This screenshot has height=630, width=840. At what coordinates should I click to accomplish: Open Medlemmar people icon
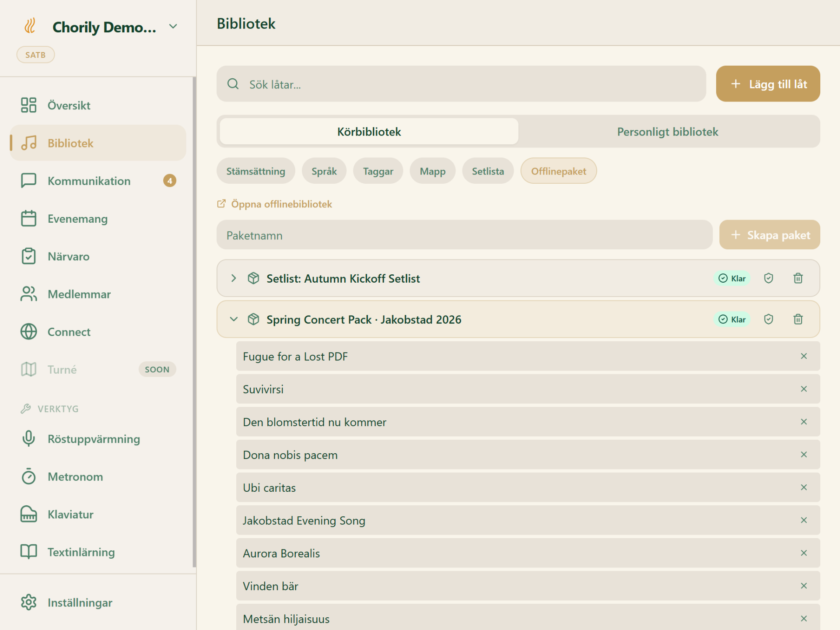tap(28, 294)
